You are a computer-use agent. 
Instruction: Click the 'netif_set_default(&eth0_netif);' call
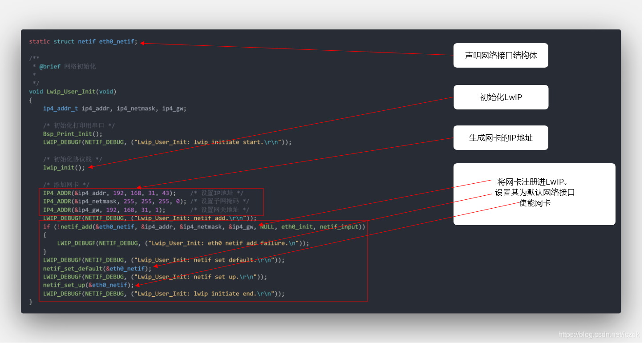click(x=97, y=268)
